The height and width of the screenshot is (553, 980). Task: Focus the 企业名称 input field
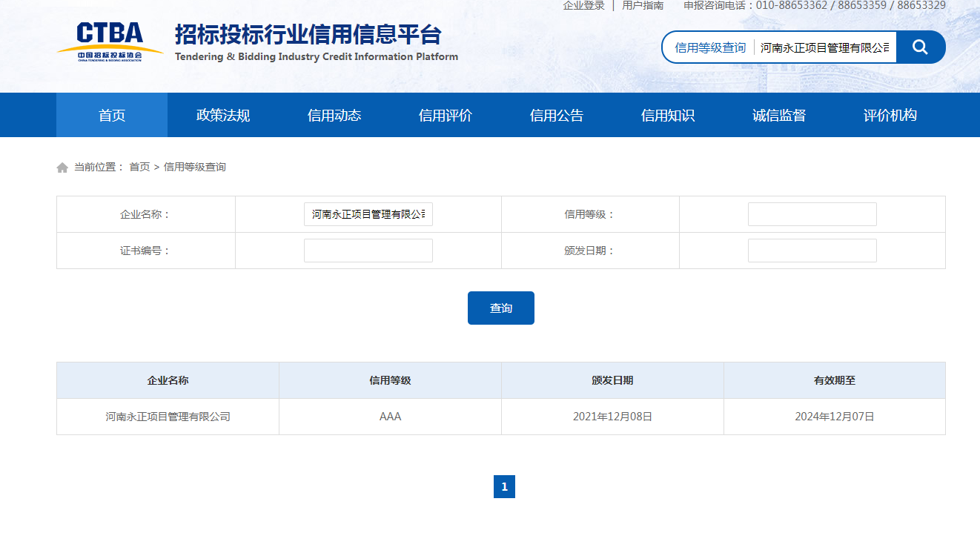pos(368,214)
